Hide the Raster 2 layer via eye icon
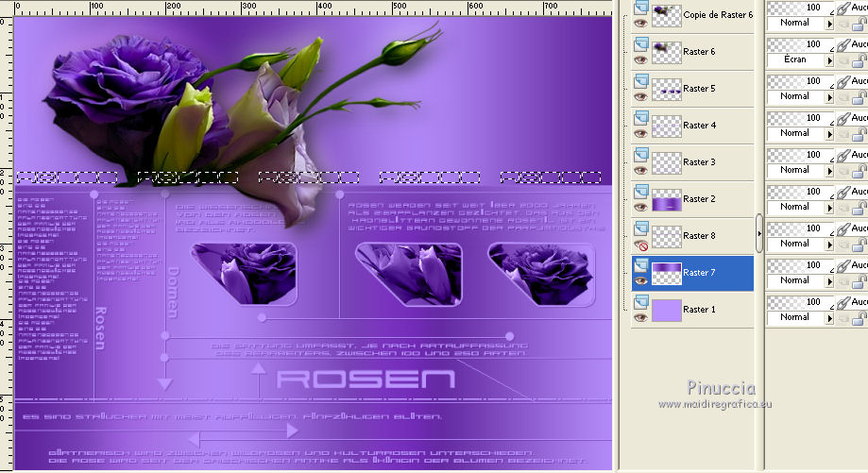The width and height of the screenshot is (868, 473). (641, 207)
